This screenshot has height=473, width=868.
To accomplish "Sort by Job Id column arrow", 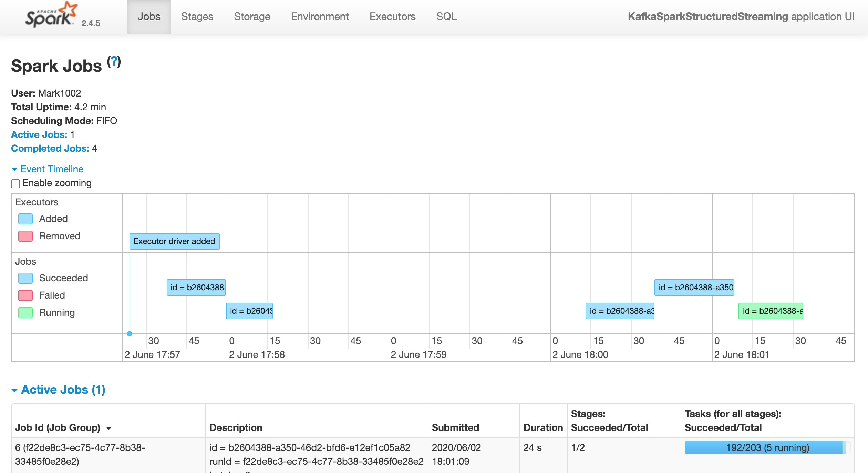I will pyautogui.click(x=109, y=428).
